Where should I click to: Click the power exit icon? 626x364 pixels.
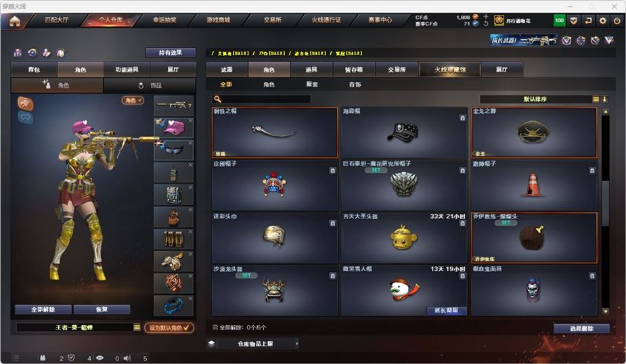[617, 20]
